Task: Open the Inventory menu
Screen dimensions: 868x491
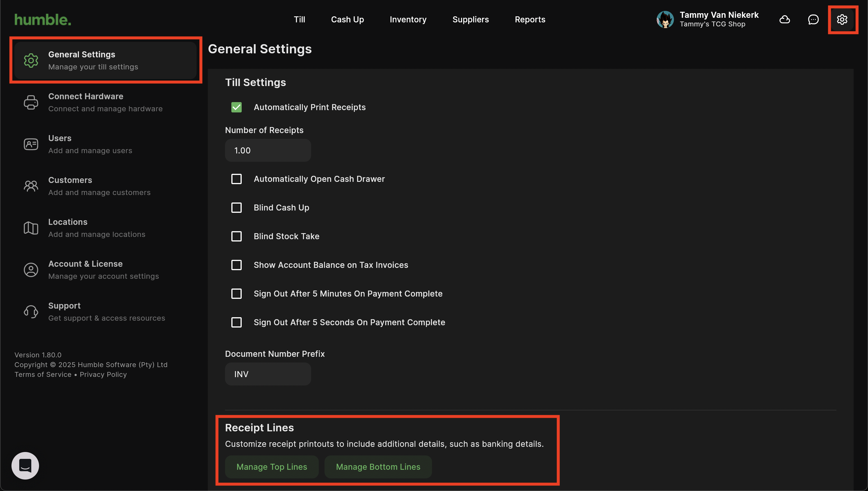Action: click(x=408, y=20)
